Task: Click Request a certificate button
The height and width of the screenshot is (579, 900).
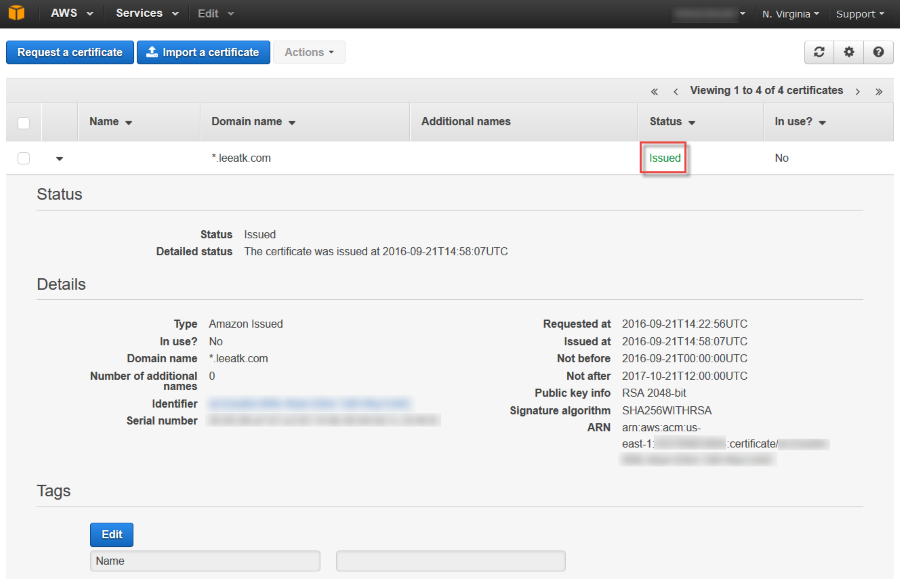Action: click(x=70, y=52)
